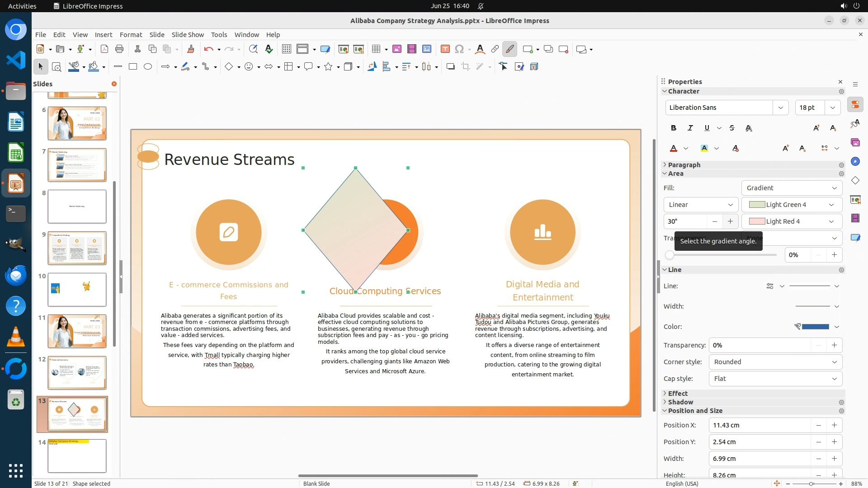Toggle Italic in Character panel

pos(690,128)
